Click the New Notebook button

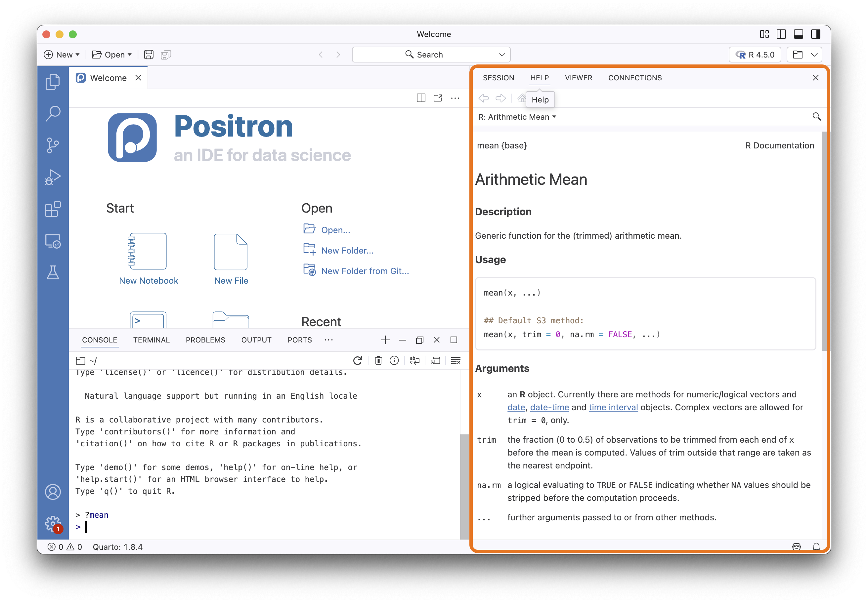pyautogui.click(x=148, y=259)
